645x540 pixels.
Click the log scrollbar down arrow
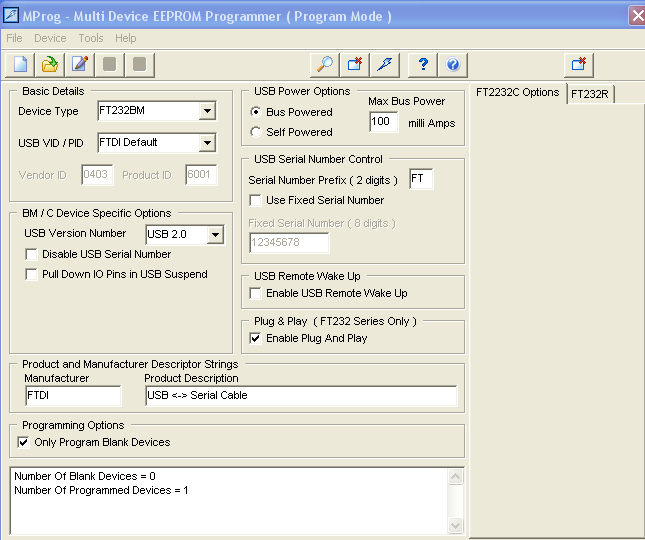[455, 525]
